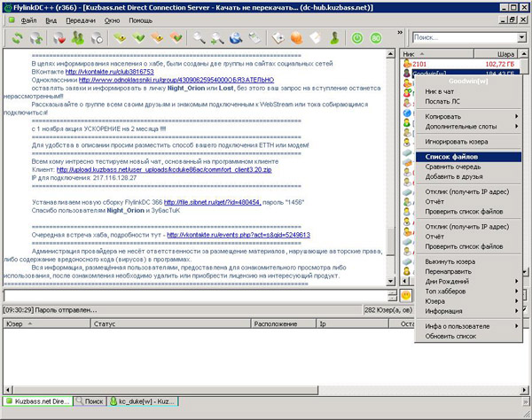The image size is (532, 420).
Task: Select Сравнить очередь in the context menu
Action: 468,167
